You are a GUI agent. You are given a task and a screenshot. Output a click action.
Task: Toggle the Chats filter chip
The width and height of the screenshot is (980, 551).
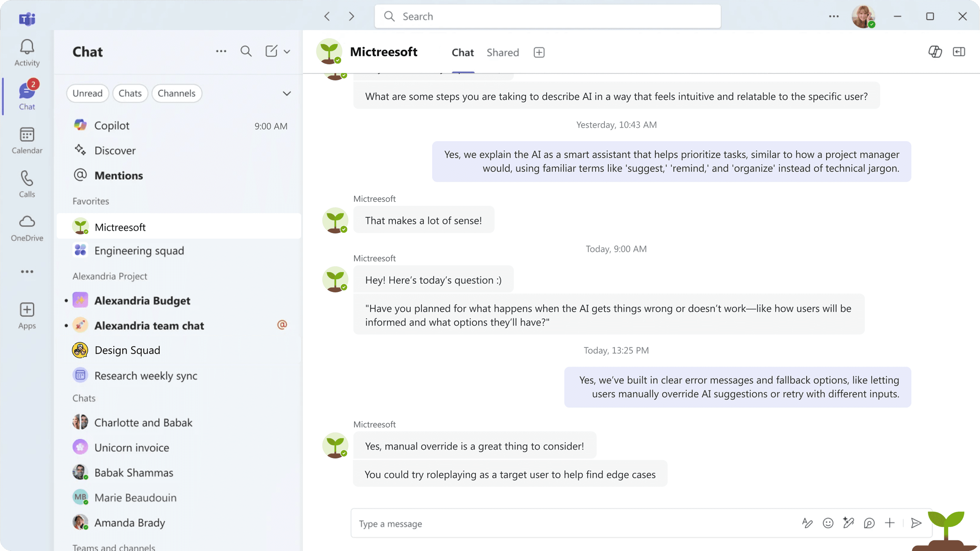130,94
